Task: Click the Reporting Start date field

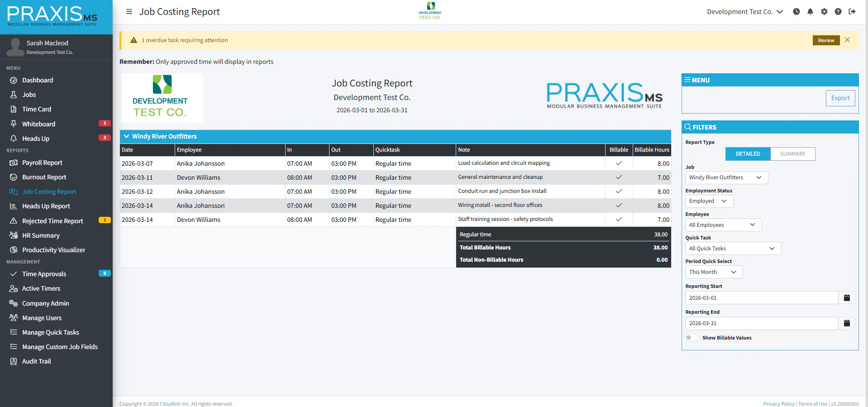Action: (762, 297)
